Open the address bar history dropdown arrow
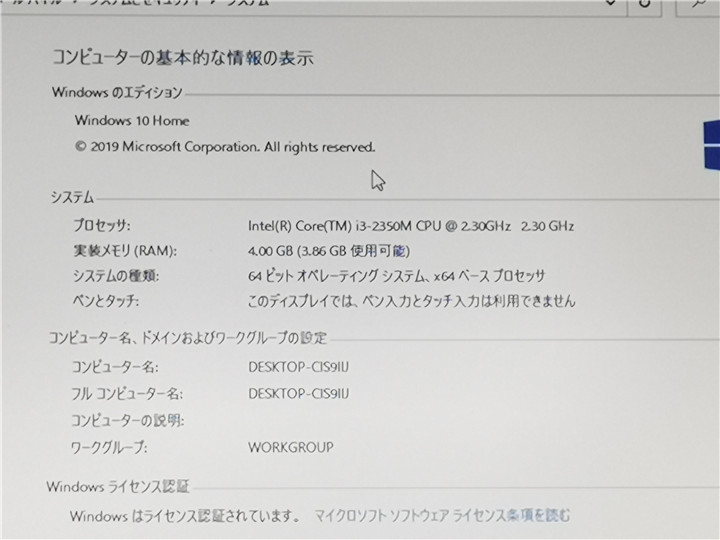The height and width of the screenshot is (540, 720). pyautogui.click(x=610, y=3)
